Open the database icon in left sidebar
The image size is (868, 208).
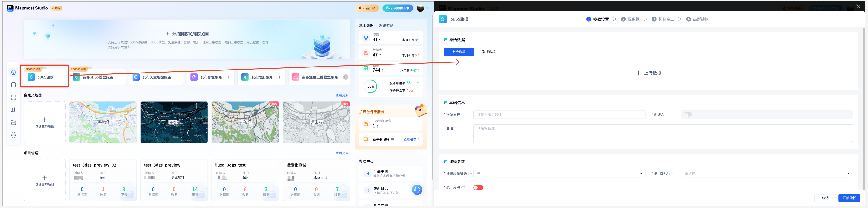[13, 85]
